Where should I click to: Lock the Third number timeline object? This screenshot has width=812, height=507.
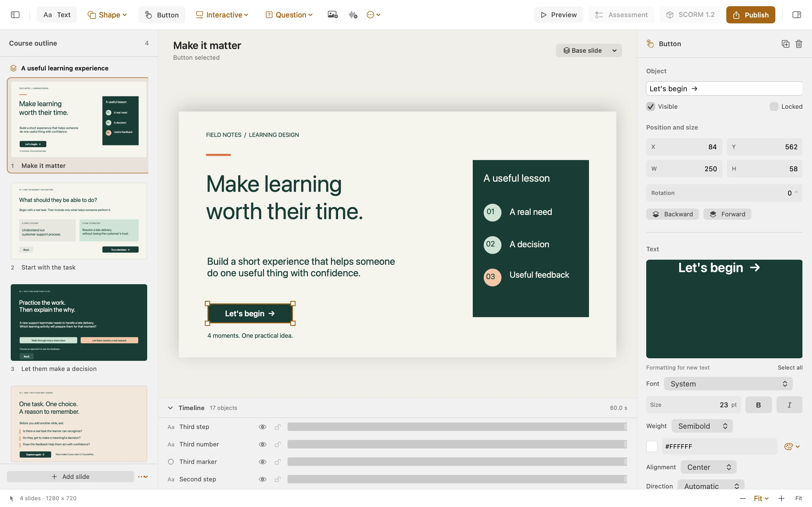pyautogui.click(x=277, y=444)
